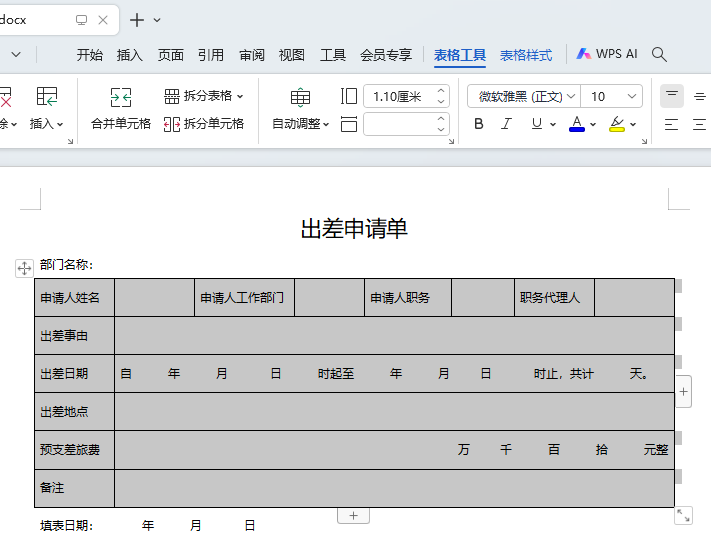Click the table resize handle at bottom-right
Screen dimensions: 711x559
[x=683, y=515]
